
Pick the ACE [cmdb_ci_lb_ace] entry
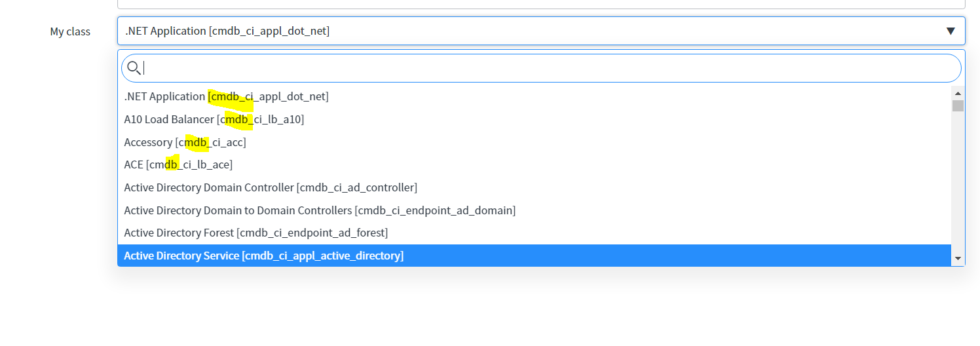(535, 164)
